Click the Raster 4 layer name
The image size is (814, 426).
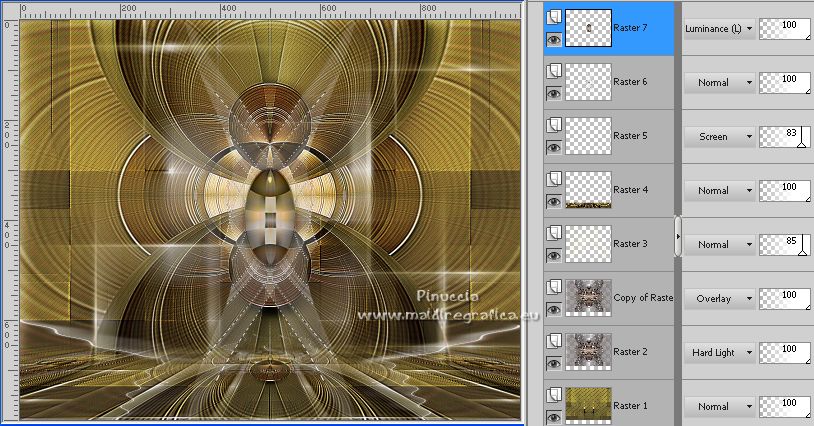click(x=630, y=190)
